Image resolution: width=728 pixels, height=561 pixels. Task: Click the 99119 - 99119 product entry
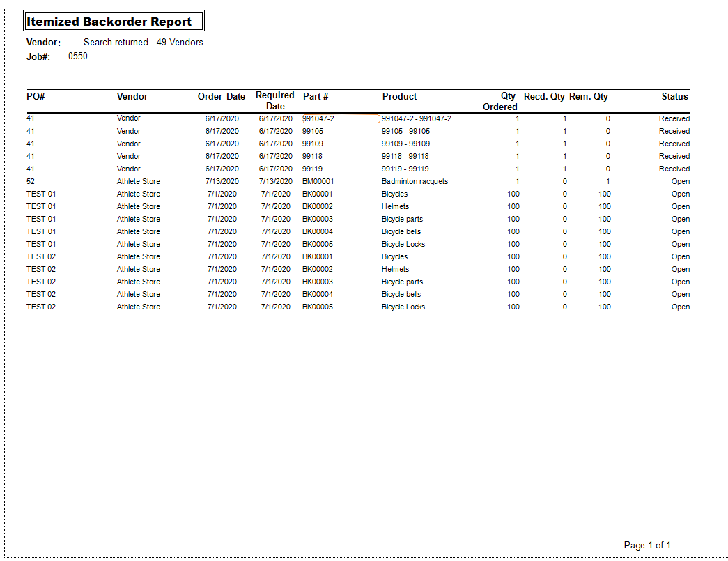coord(405,169)
